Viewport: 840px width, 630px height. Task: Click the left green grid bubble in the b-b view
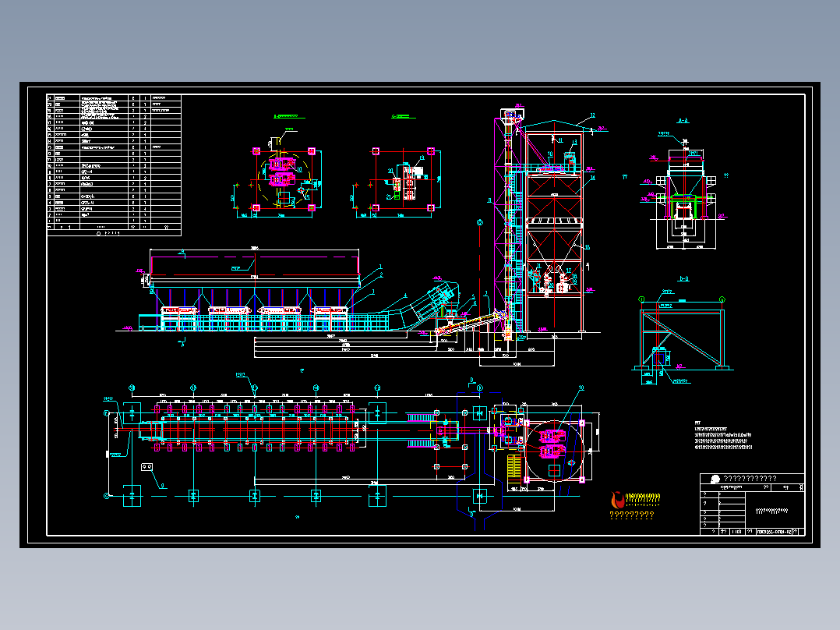642,299
